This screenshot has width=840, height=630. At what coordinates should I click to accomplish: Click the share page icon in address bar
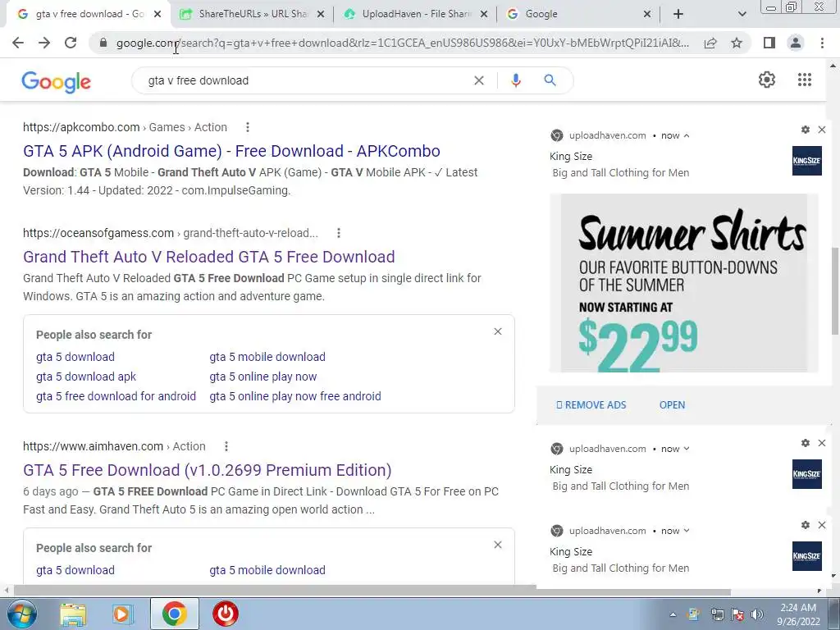[710, 43]
